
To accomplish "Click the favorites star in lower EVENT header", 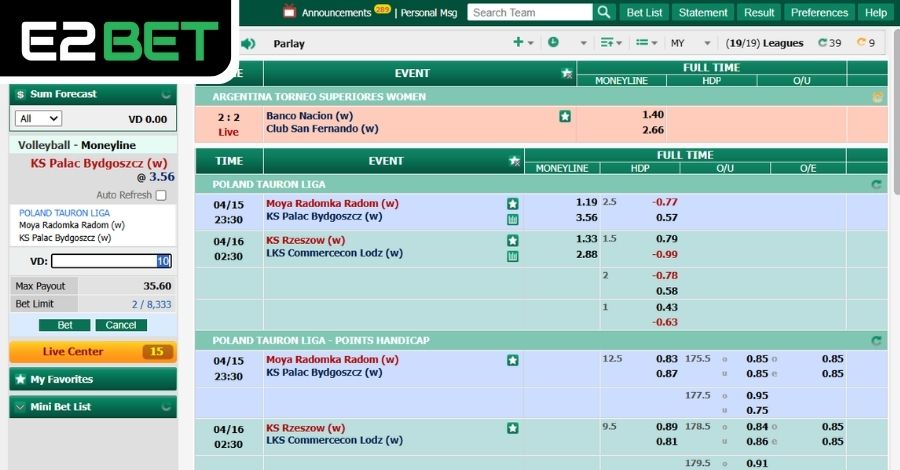I will (x=514, y=161).
